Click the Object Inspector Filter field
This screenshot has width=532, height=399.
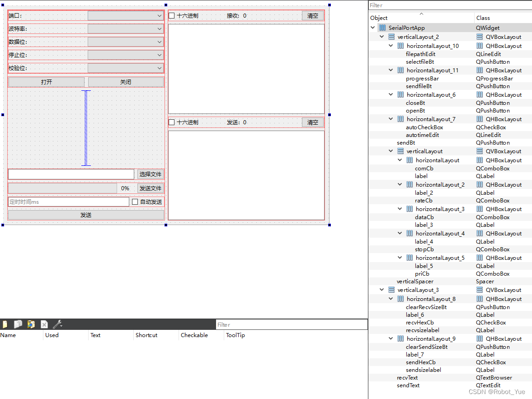pyautogui.click(x=450, y=5)
